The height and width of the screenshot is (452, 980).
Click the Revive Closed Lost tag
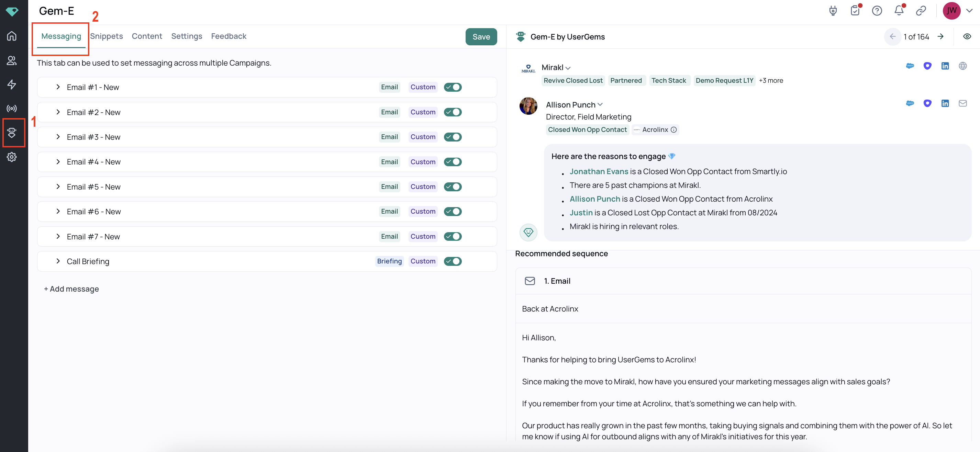573,81
